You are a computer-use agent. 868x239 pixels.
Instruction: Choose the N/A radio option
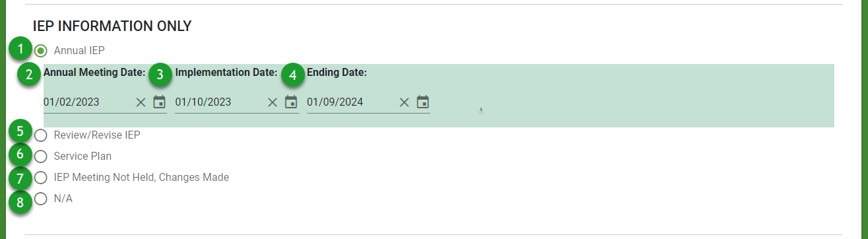(x=41, y=199)
